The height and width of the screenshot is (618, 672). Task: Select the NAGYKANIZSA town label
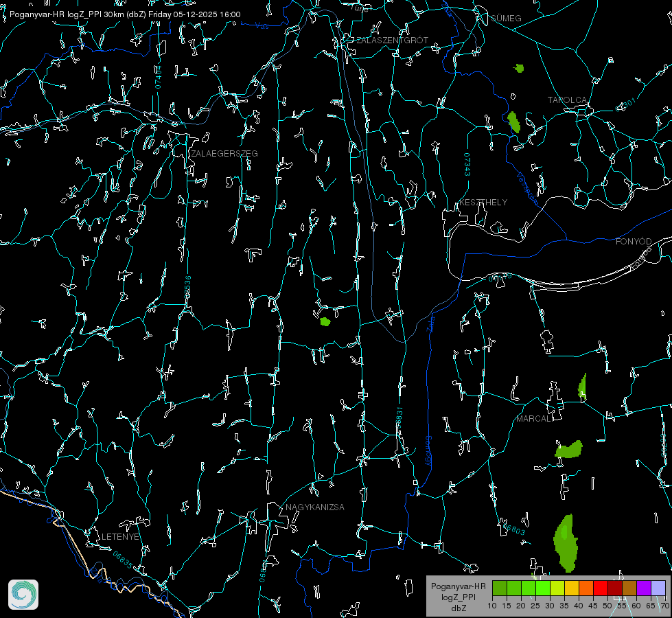[315, 507]
